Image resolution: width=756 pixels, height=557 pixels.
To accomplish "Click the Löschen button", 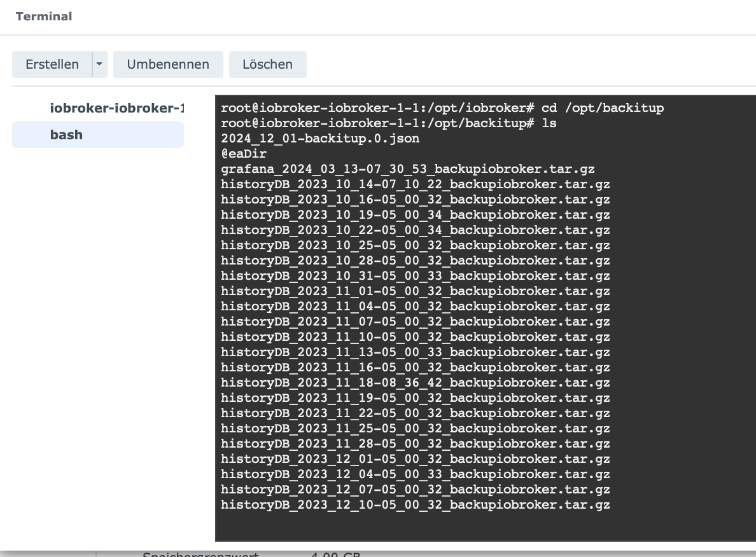I will point(267,65).
